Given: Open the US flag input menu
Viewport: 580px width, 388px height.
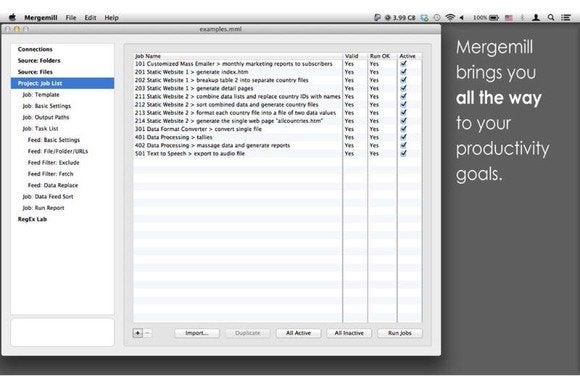Looking at the screenshot, I should coord(509,17).
